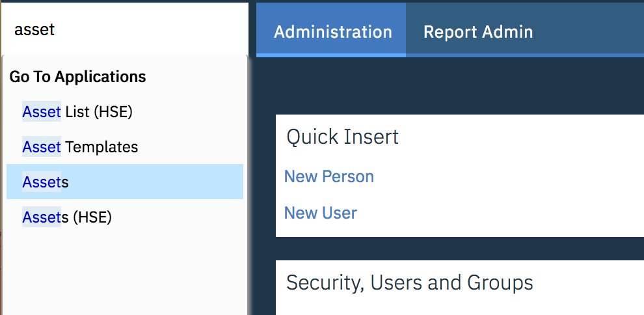Choose the highlighted Assets suggestion

pyautogui.click(x=125, y=182)
